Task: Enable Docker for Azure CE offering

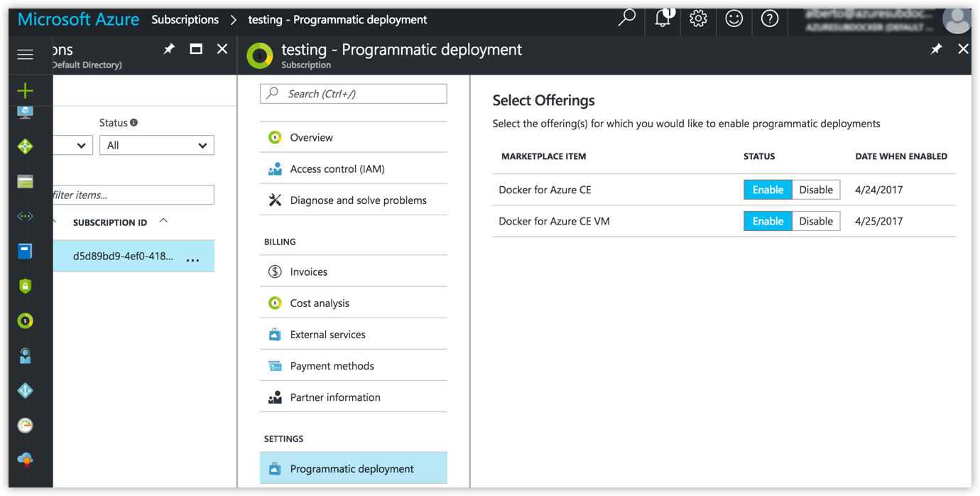Action: click(768, 190)
